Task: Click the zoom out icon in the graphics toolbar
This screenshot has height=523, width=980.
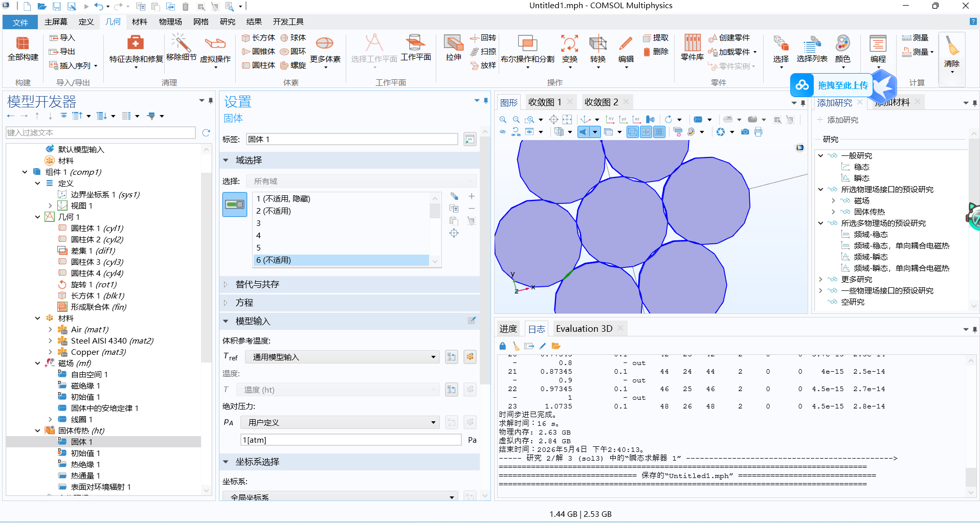Action: point(516,120)
